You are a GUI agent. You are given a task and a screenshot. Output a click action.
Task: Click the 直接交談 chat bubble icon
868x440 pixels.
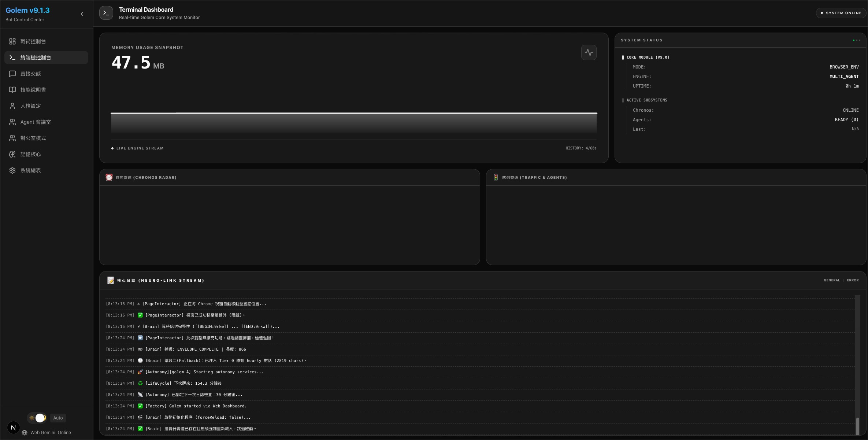[12, 74]
